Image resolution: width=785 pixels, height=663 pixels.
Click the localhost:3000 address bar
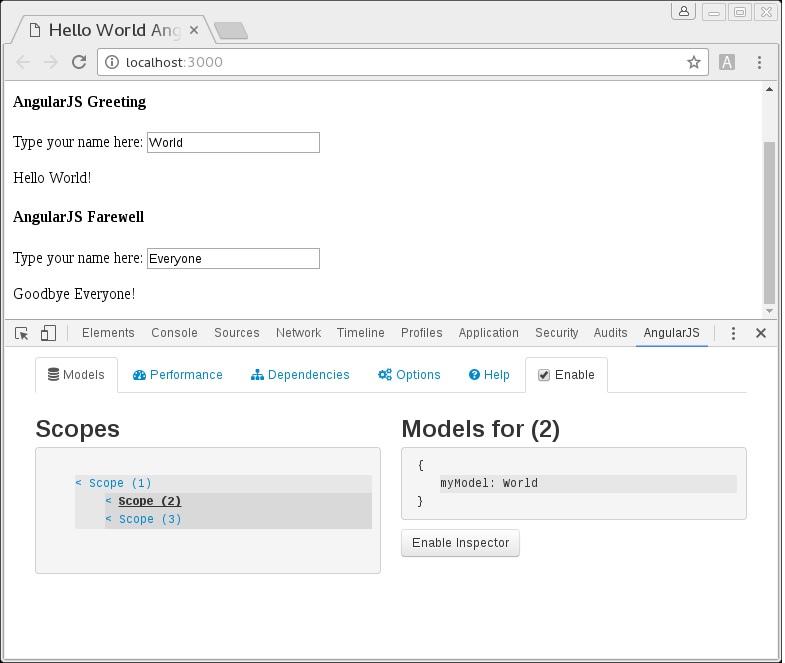[x=403, y=62]
